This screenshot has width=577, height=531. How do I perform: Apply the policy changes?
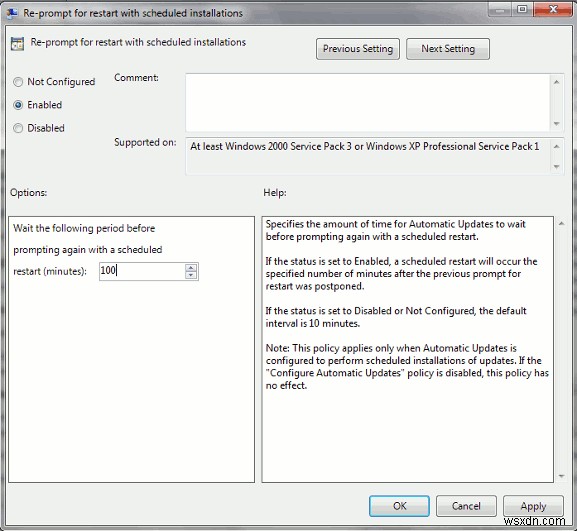click(533, 506)
